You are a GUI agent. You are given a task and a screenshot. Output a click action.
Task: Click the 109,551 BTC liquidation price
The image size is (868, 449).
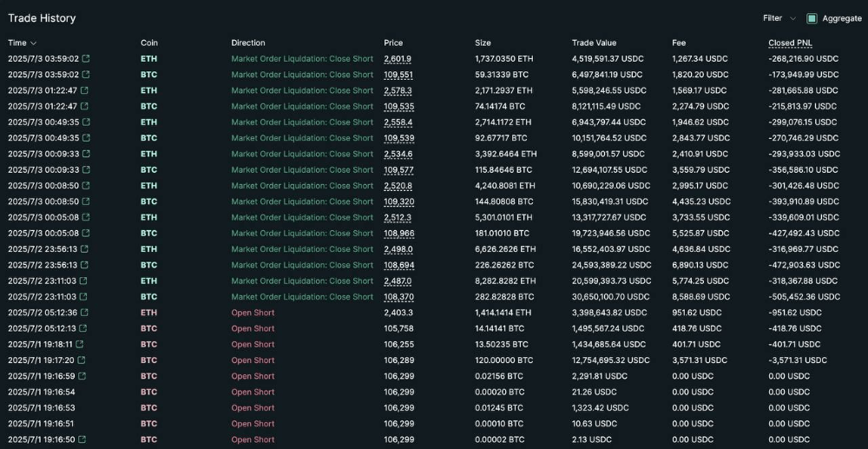[398, 75]
